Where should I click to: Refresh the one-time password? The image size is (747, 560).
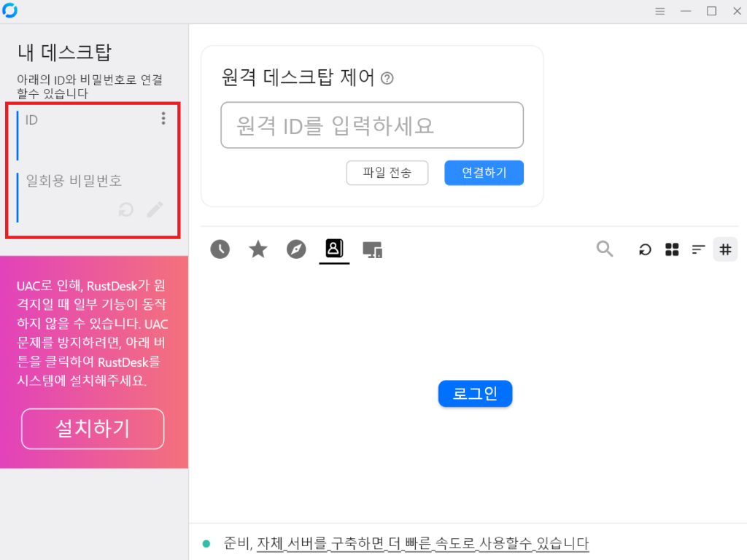click(126, 210)
